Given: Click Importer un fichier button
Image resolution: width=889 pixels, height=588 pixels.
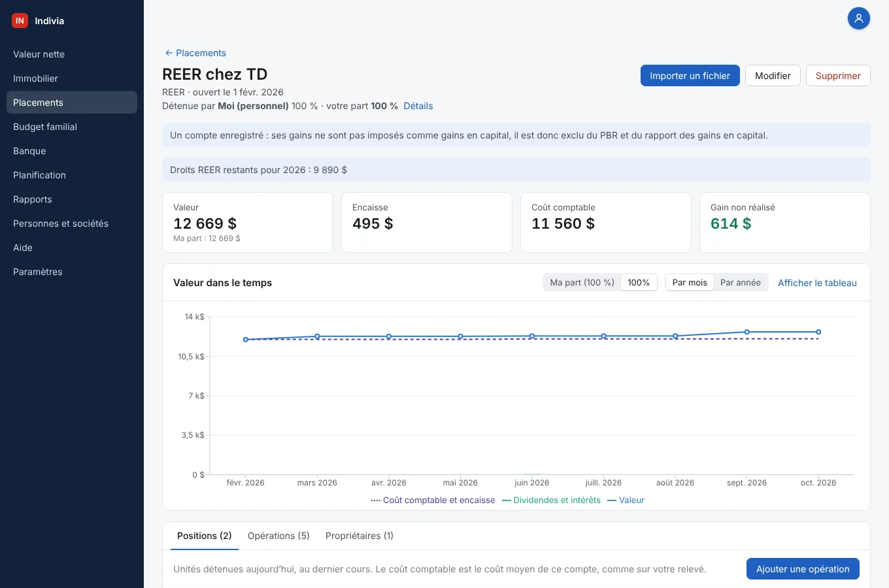Looking at the screenshot, I should [690, 76].
